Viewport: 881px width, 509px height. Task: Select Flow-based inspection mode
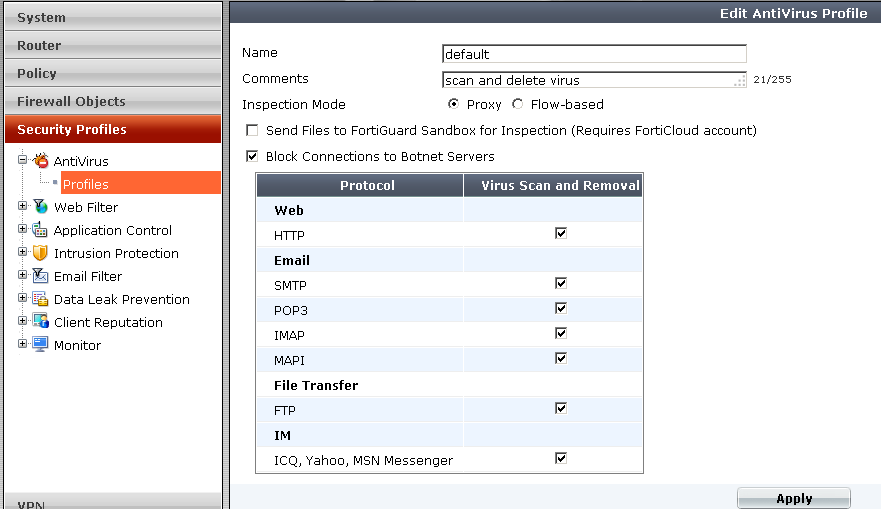pyautogui.click(x=517, y=105)
